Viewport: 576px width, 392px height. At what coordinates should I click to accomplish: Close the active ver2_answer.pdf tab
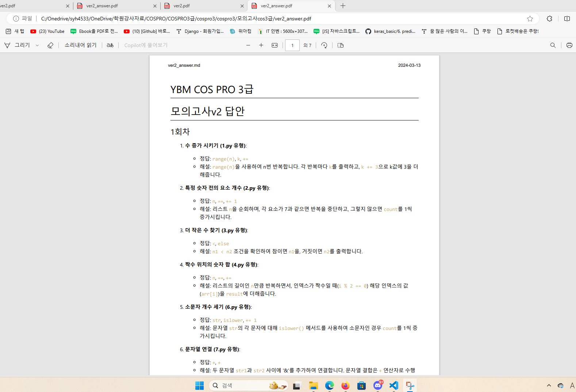point(329,6)
